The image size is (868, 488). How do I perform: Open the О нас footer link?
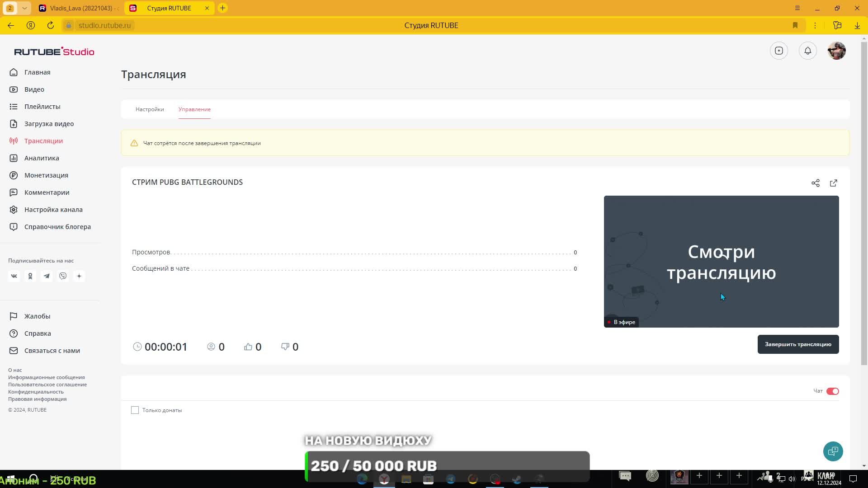(x=15, y=370)
